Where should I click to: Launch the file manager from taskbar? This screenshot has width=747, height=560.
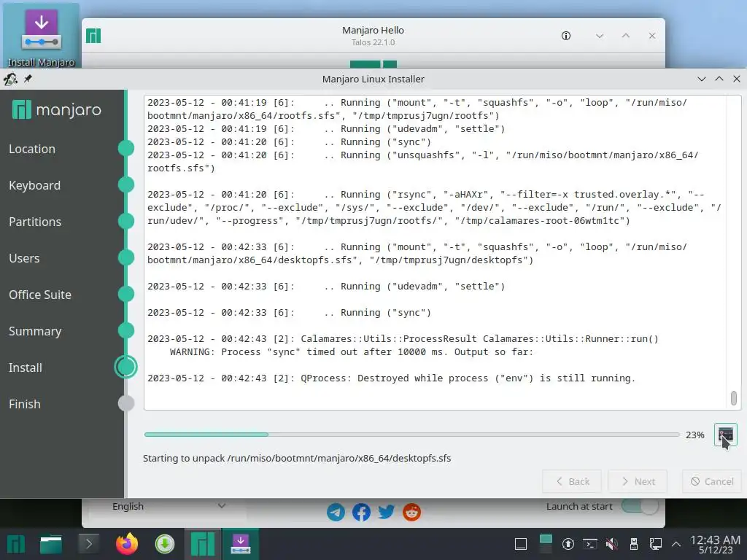(51, 544)
